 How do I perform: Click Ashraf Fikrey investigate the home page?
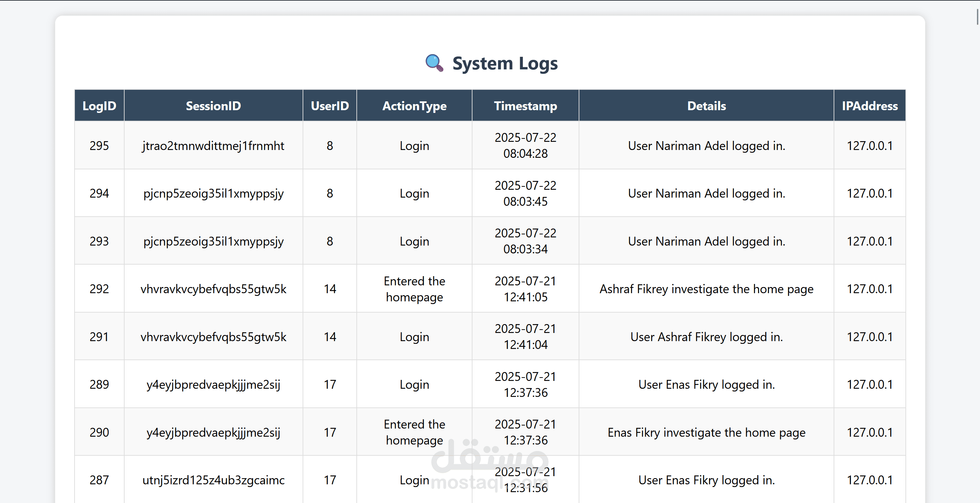pyautogui.click(x=706, y=289)
